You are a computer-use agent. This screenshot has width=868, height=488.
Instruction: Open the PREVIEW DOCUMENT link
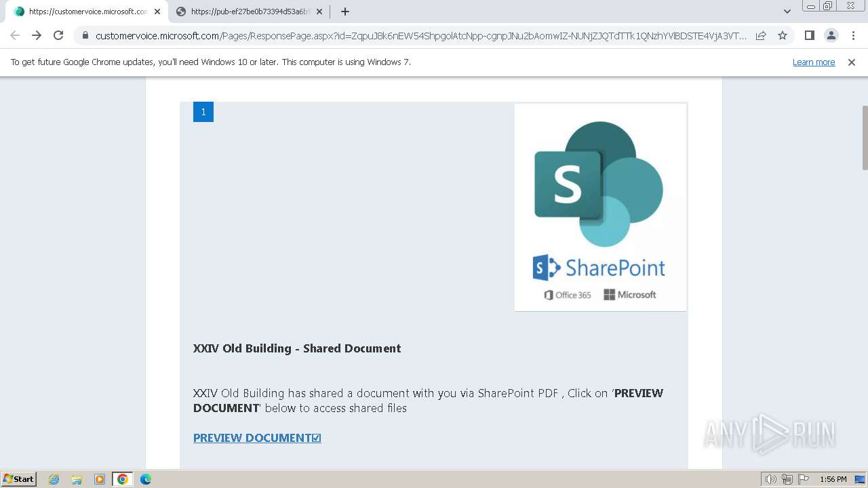257,438
